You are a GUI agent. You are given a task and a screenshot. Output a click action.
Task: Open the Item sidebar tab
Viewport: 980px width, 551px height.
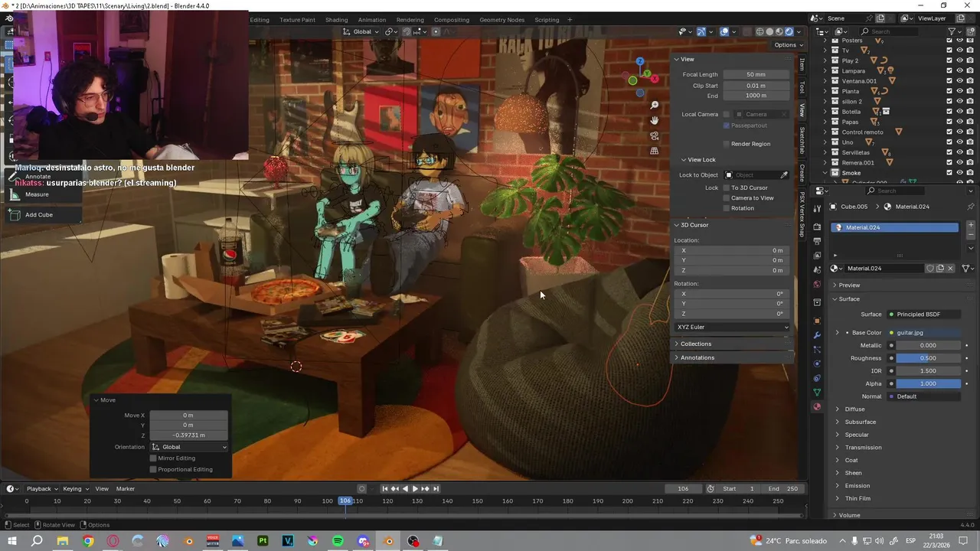point(802,64)
